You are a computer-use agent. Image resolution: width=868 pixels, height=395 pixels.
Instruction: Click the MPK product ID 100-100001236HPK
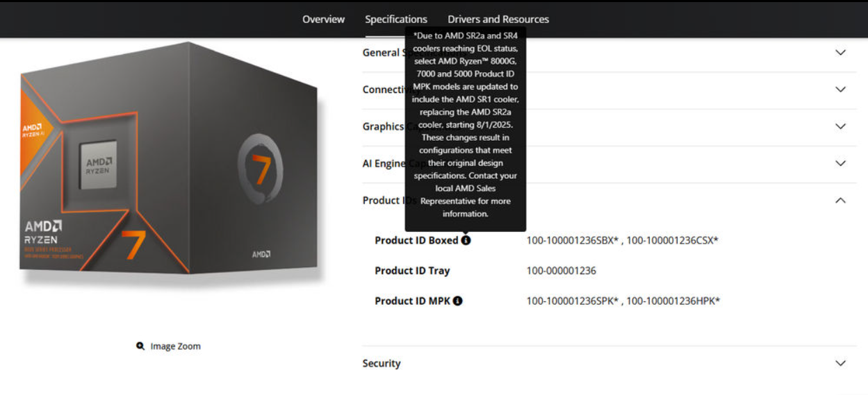[673, 301]
